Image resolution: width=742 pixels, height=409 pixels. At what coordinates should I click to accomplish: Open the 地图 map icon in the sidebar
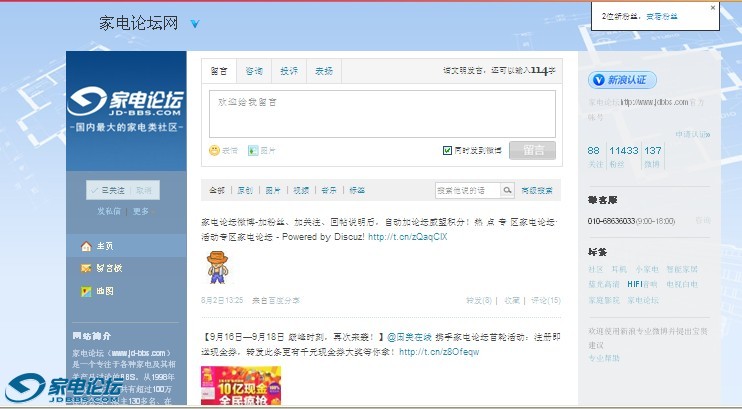point(86,291)
